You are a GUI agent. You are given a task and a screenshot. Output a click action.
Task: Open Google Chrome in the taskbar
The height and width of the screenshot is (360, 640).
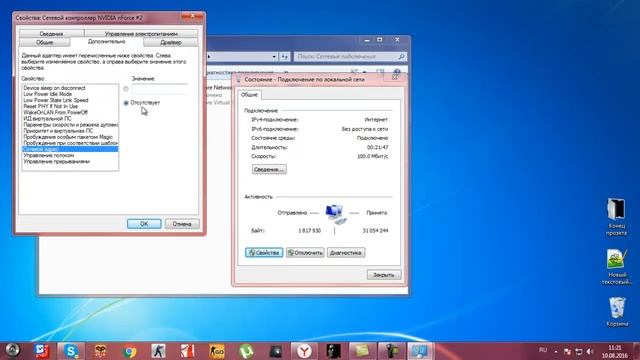point(129,351)
